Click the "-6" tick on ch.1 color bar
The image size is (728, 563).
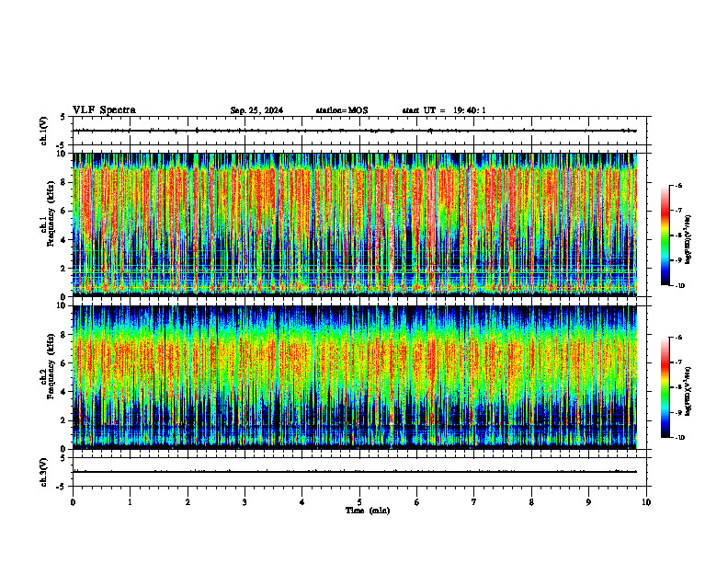click(678, 186)
